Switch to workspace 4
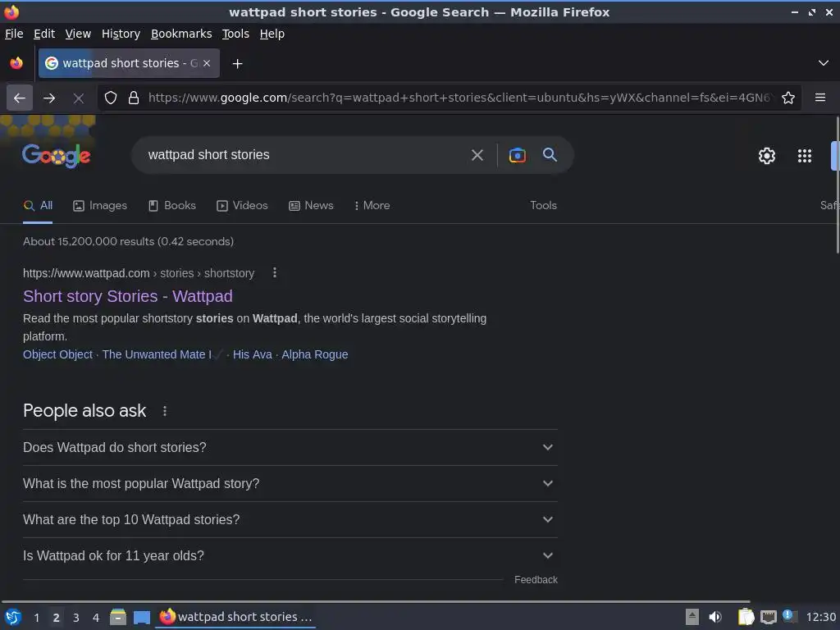 coord(96,618)
